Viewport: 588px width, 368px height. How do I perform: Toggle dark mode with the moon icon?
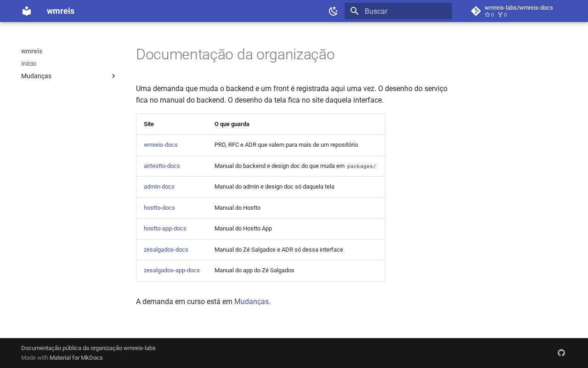click(x=334, y=11)
